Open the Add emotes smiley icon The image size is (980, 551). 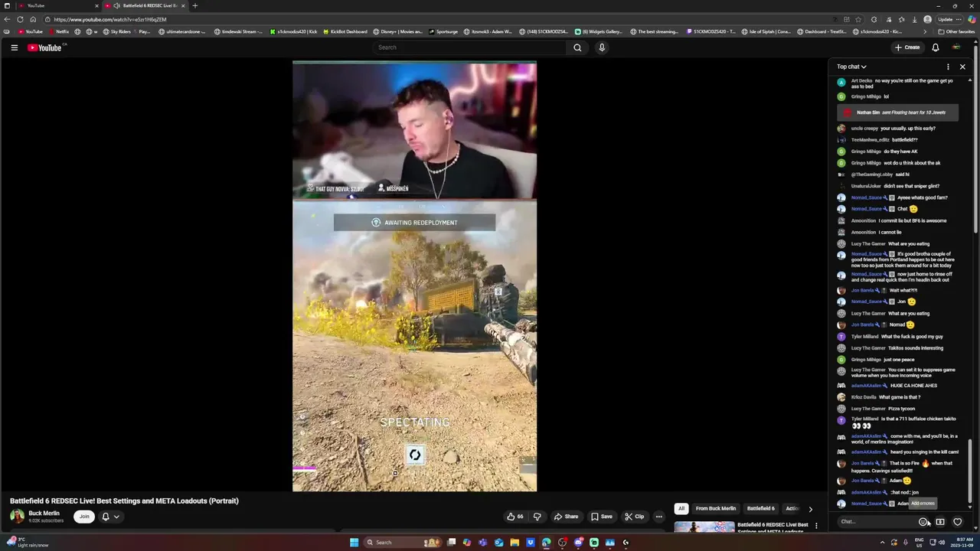pos(923,522)
